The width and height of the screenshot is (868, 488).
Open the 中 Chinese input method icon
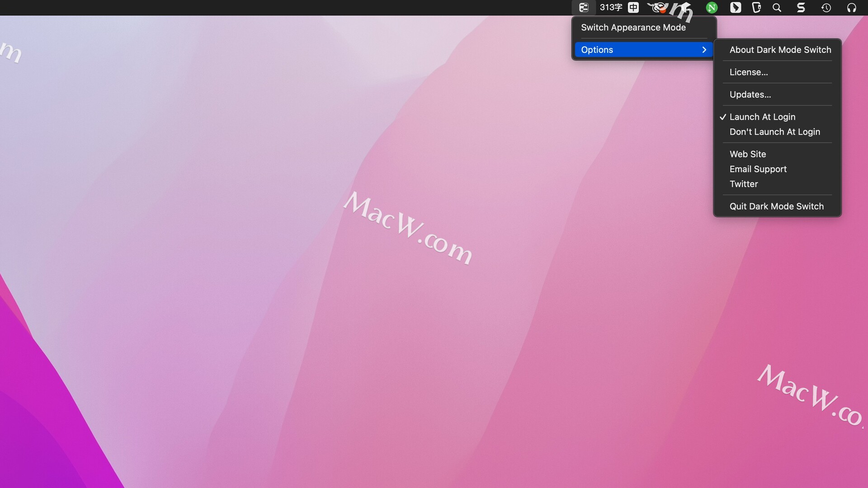coord(633,7)
